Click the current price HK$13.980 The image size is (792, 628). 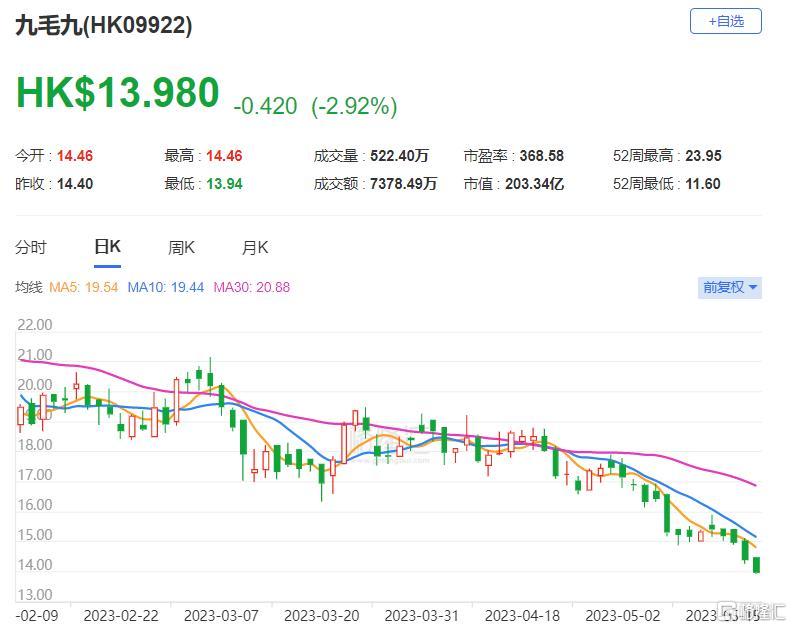tap(118, 92)
